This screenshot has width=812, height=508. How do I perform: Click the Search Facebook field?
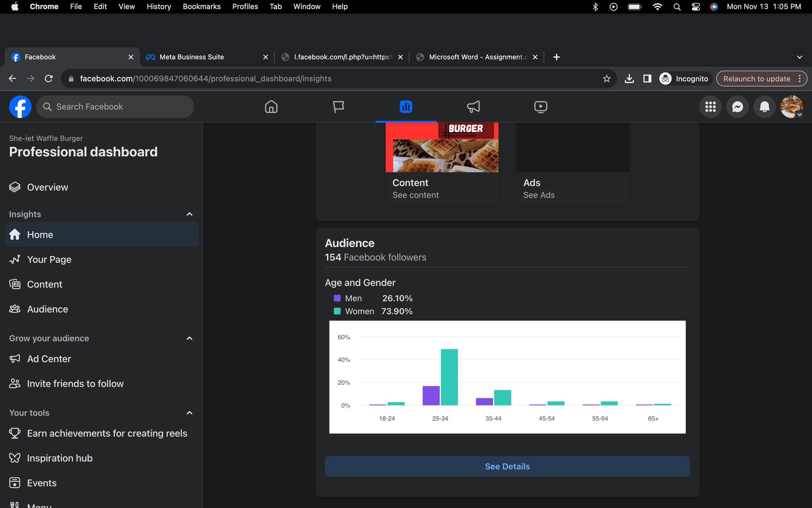tap(115, 107)
